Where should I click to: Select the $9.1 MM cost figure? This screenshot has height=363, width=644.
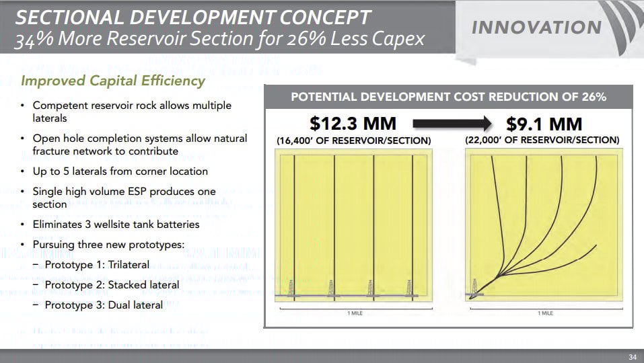tap(544, 124)
